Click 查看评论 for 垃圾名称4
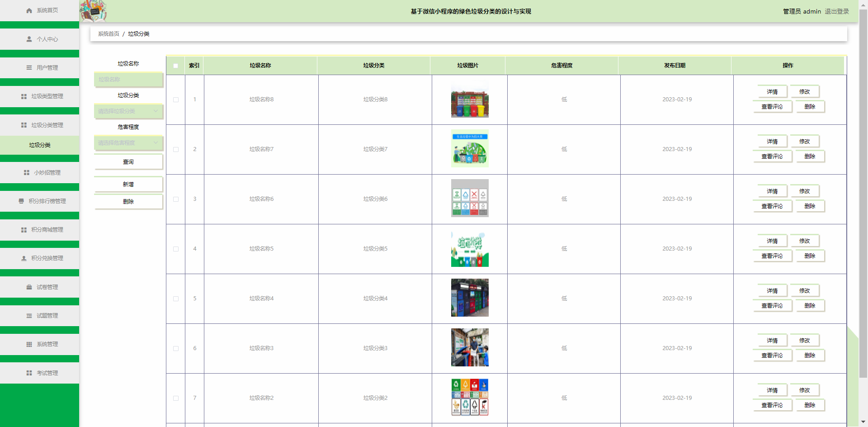The width and height of the screenshot is (868, 427). coord(772,306)
